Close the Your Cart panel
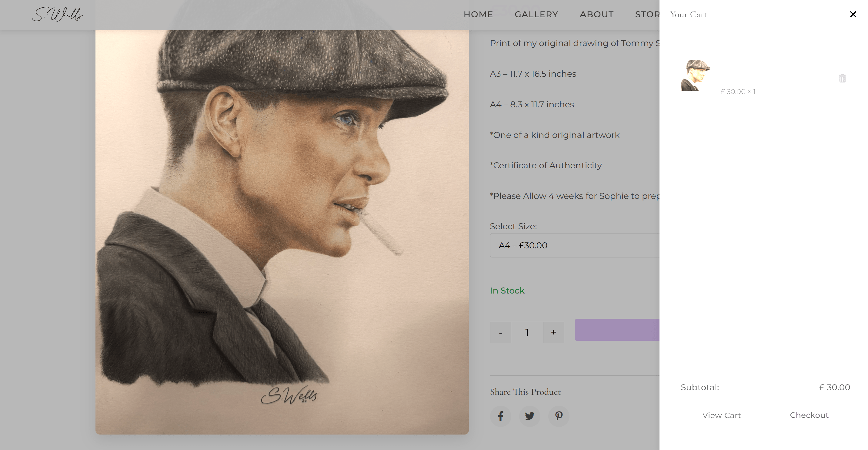The height and width of the screenshot is (450, 868). 853,14
